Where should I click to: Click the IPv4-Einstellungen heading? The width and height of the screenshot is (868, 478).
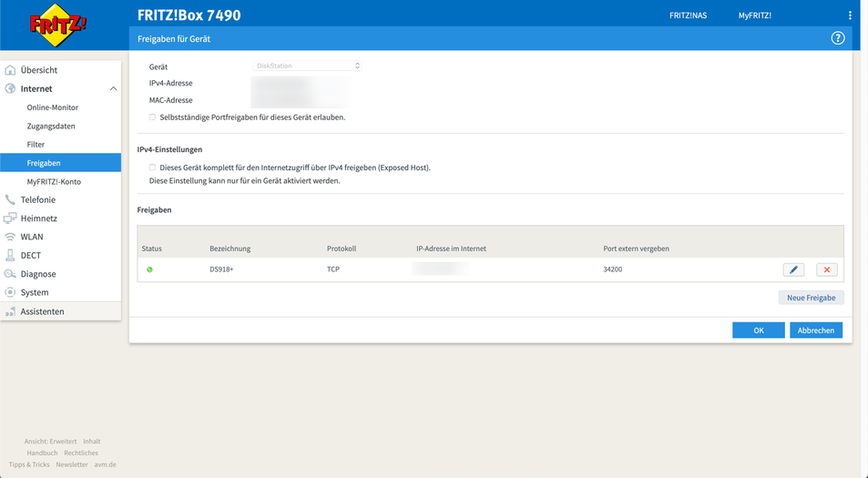(x=169, y=149)
